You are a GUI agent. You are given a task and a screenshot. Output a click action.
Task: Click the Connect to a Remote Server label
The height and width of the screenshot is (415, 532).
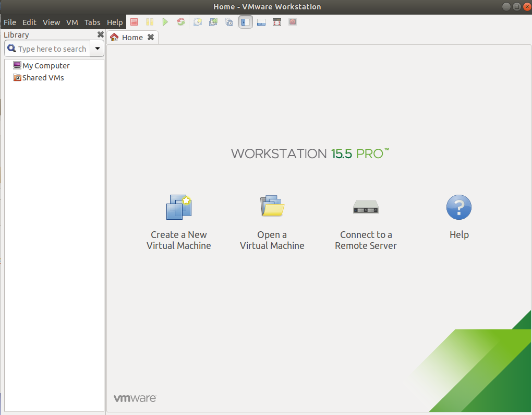366,240
